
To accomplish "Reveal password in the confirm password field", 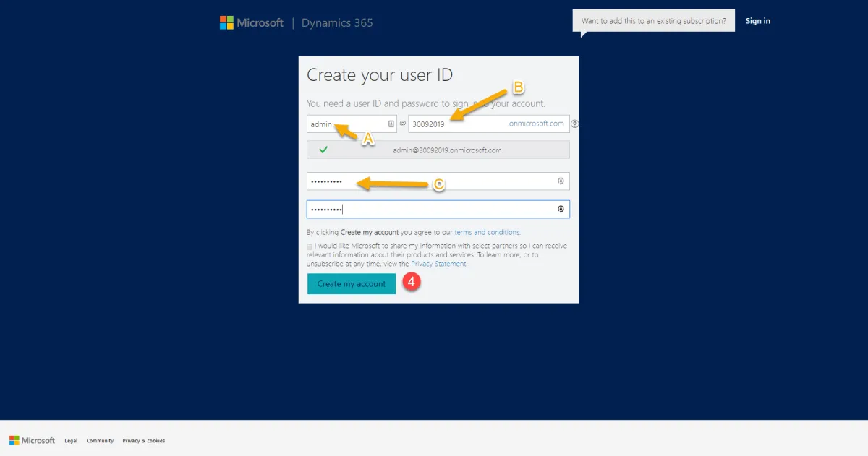I will point(561,209).
